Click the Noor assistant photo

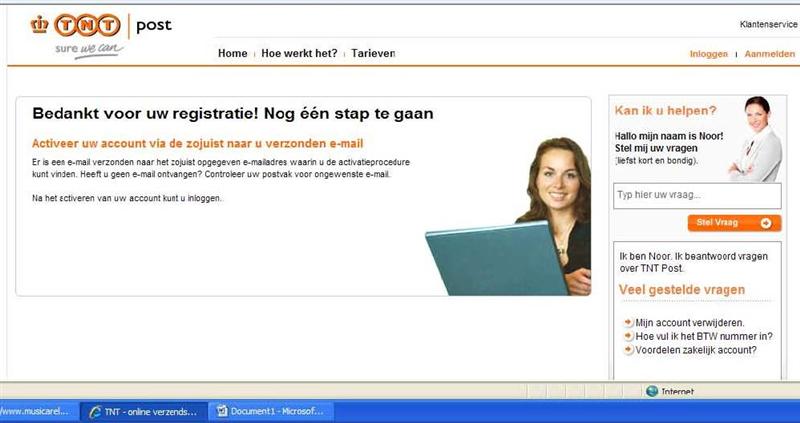[756, 139]
